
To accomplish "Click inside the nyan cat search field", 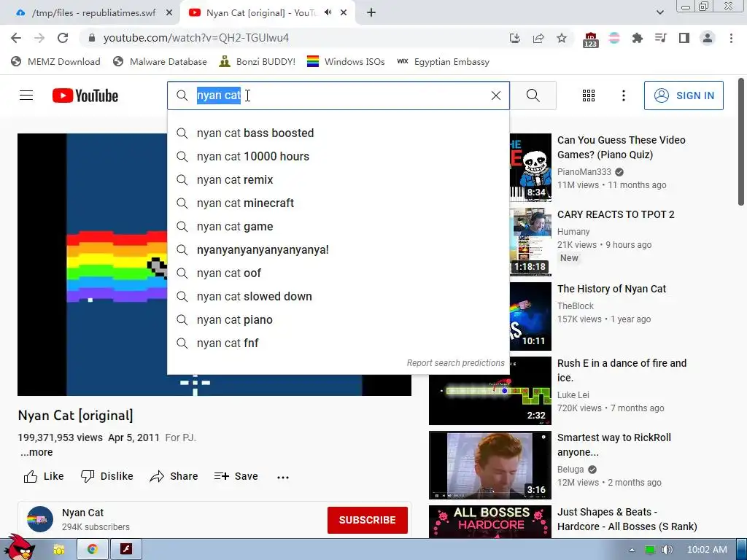I will 338,96.
